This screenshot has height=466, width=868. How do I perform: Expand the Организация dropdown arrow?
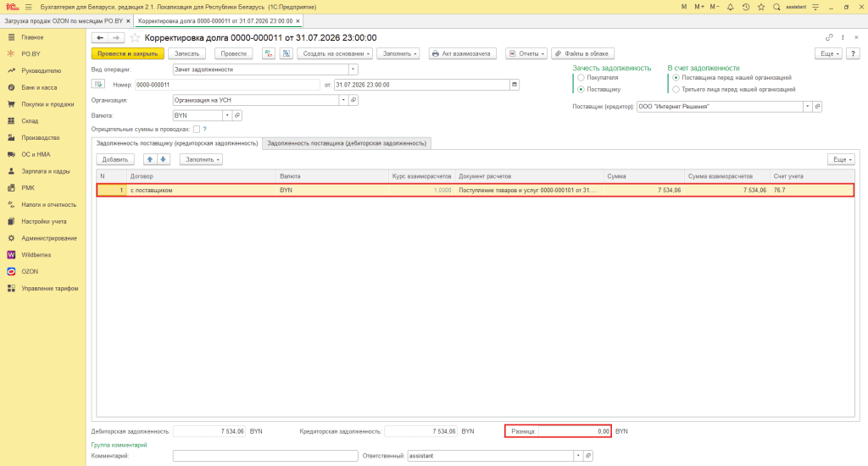(343, 100)
